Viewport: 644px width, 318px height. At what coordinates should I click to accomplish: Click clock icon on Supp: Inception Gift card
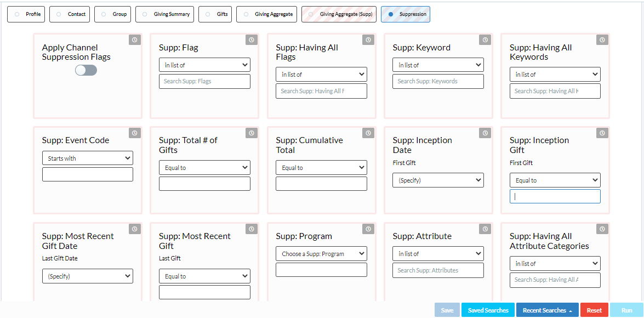click(602, 133)
